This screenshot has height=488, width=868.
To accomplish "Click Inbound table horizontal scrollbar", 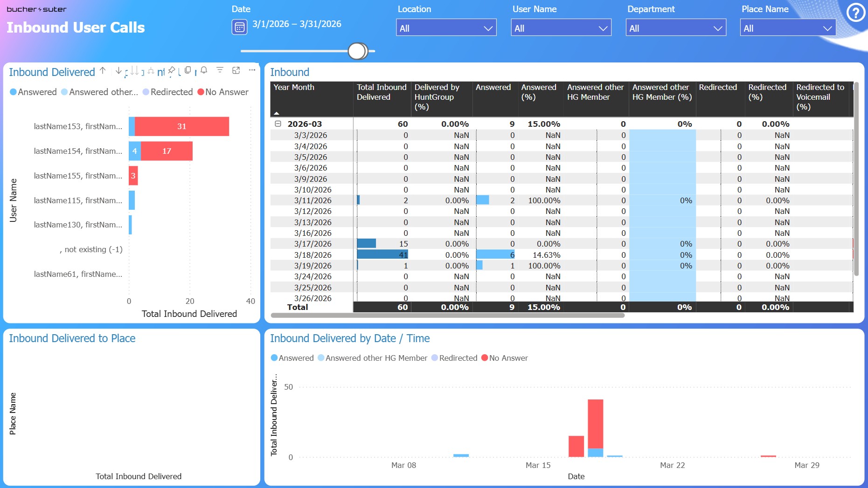I will [447, 316].
